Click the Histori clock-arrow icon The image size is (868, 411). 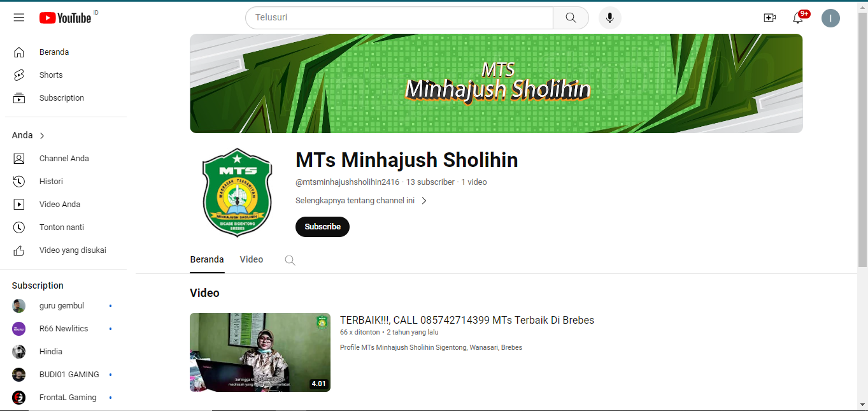19,182
